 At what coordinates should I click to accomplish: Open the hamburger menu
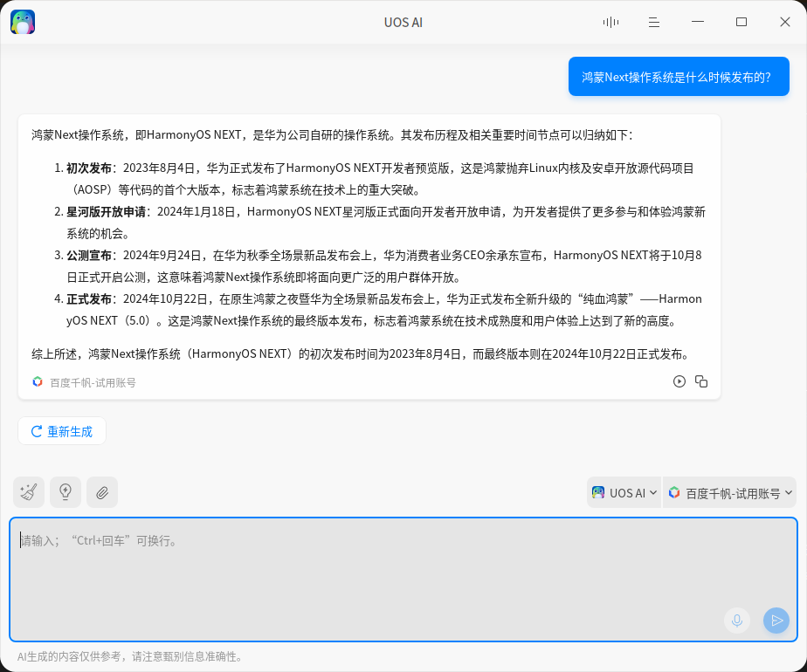pyautogui.click(x=653, y=22)
